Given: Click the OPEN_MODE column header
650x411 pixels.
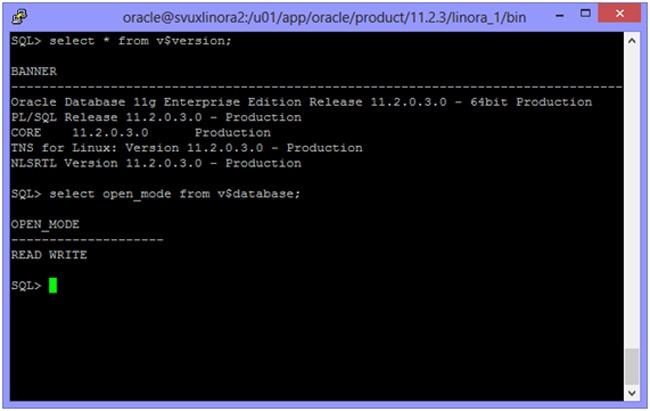Looking at the screenshot, I should click(45, 224).
